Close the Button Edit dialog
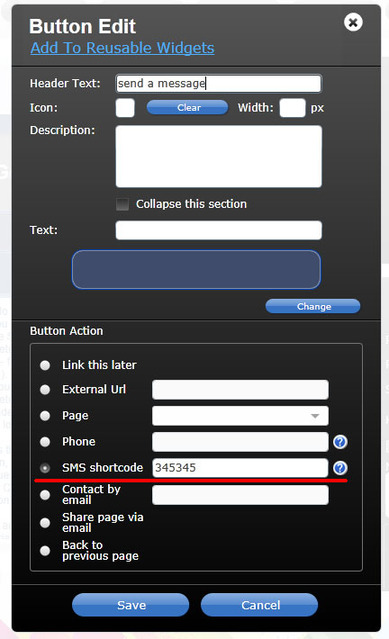 point(353,22)
